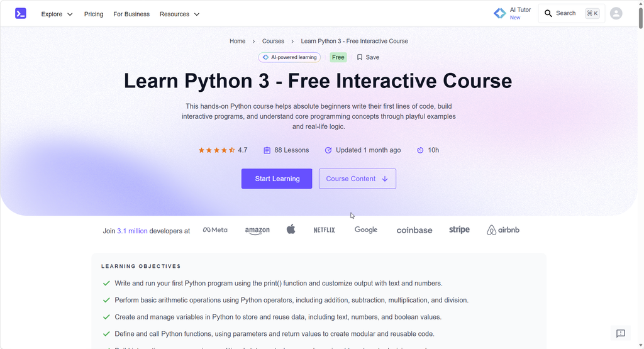Go to Courses breadcrumb
Image resolution: width=644 pixels, height=349 pixels.
[273, 41]
